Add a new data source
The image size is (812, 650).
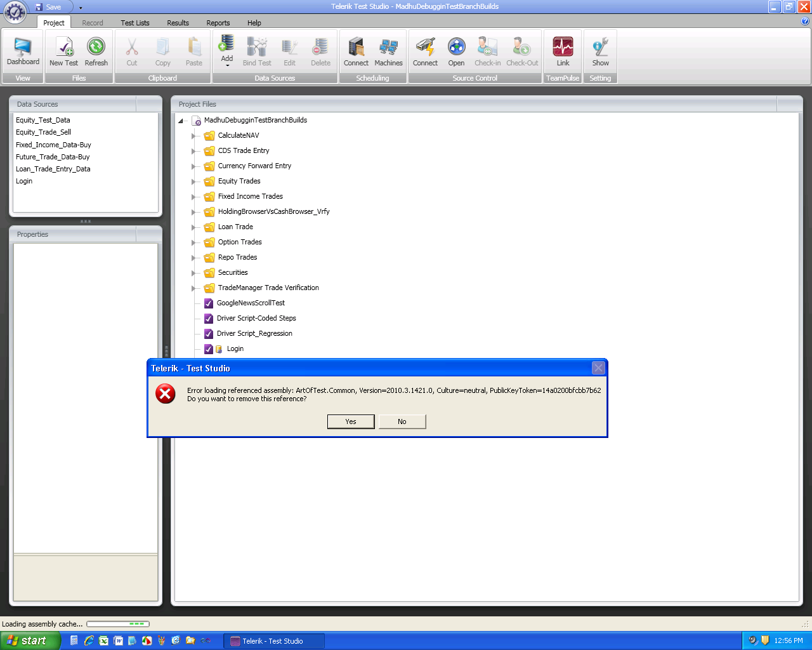(226, 51)
